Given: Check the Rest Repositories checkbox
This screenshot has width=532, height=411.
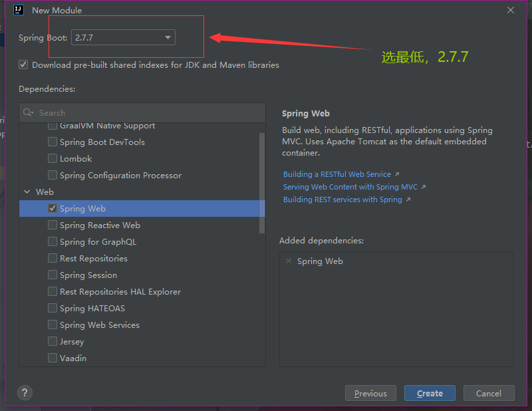Looking at the screenshot, I should [53, 258].
